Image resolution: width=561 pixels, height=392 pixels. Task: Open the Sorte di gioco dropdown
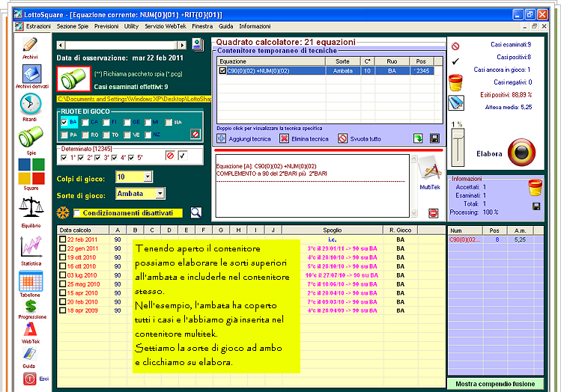point(160,194)
